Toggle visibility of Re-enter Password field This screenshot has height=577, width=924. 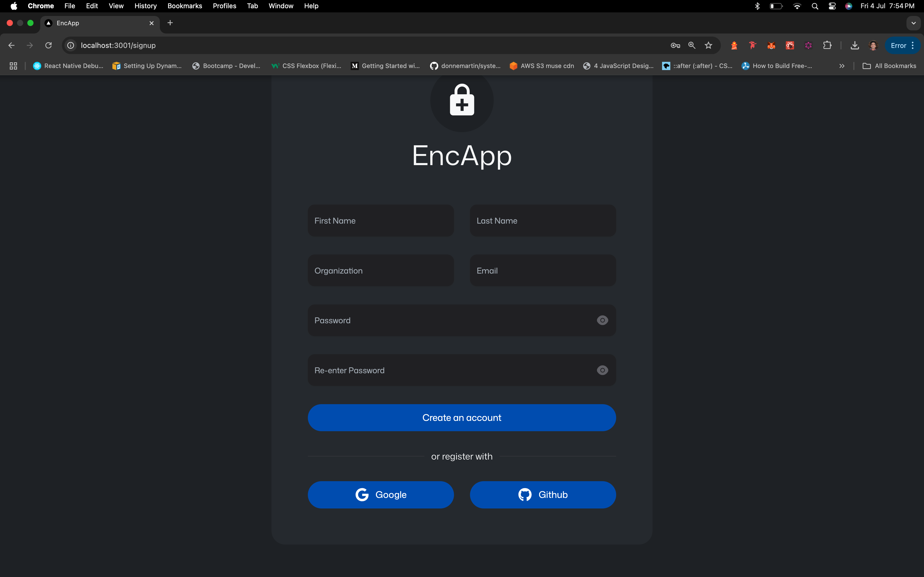pyautogui.click(x=602, y=370)
